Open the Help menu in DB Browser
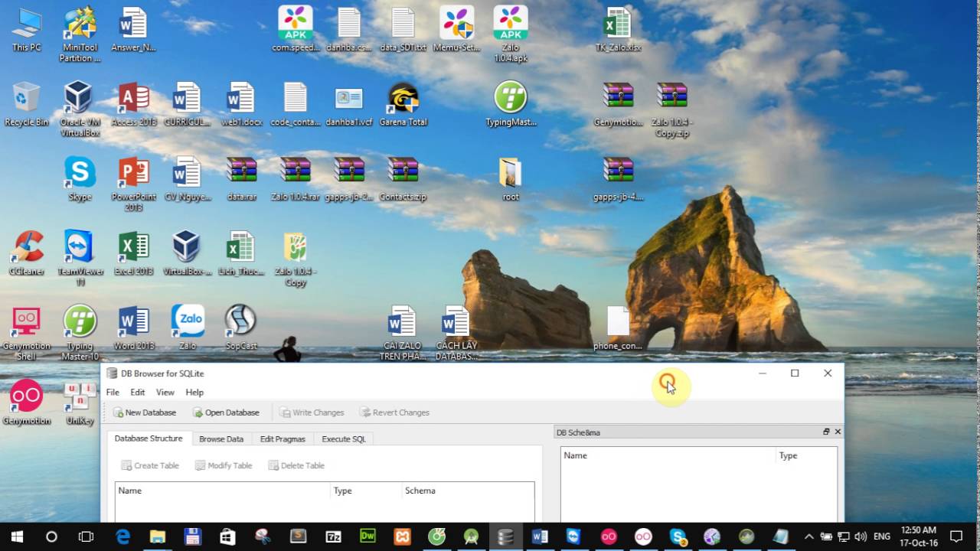This screenshot has width=980, height=551. point(194,392)
